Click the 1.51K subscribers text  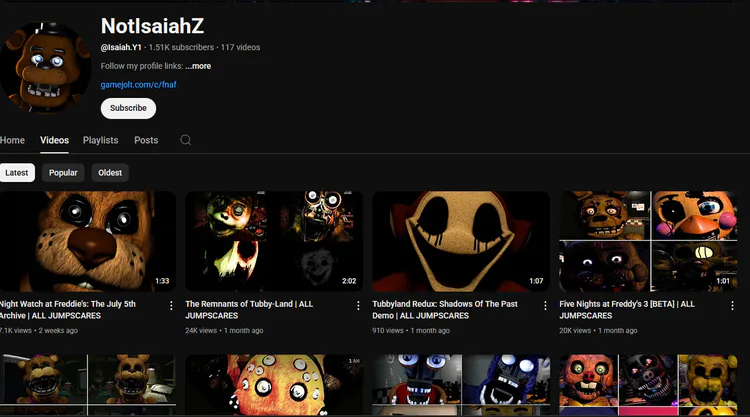coord(181,47)
